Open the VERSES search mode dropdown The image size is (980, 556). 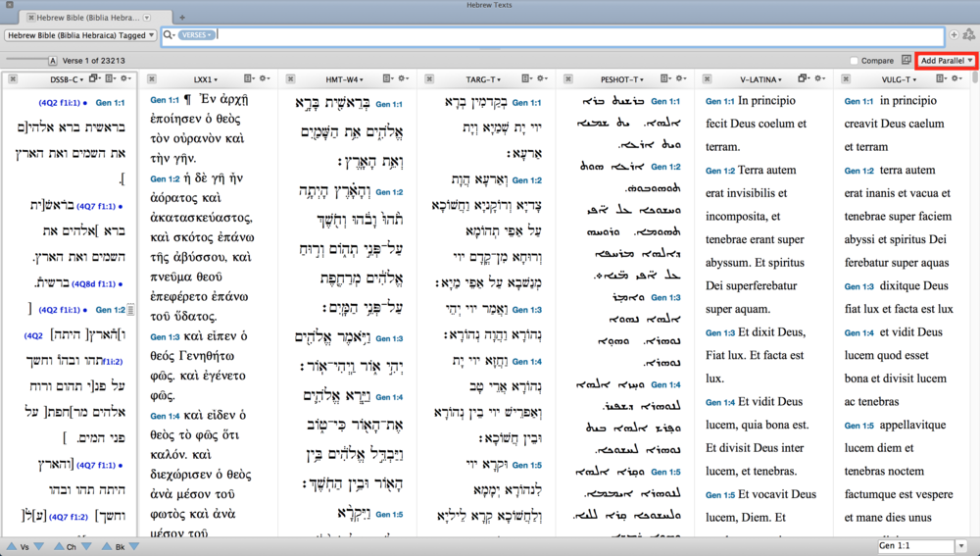tap(197, 35)
